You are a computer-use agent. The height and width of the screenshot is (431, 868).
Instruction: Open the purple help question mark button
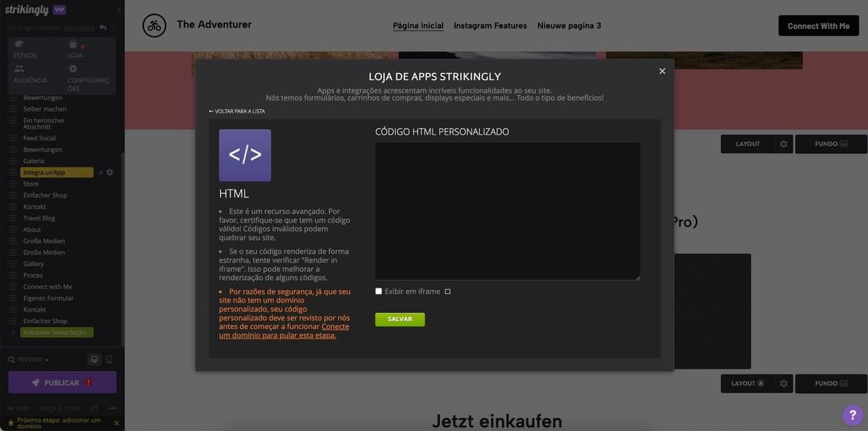(853, 415)
